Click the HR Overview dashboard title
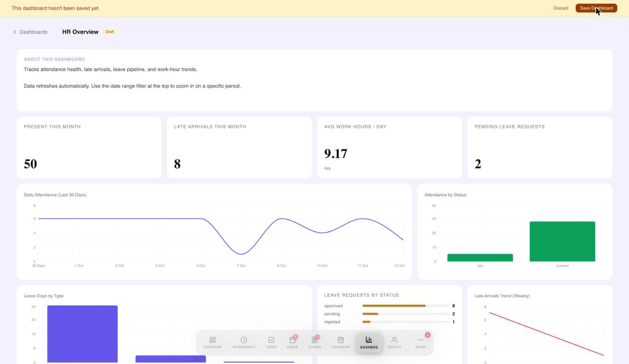This screenshot has height=364, width=629. pos(80,32)
